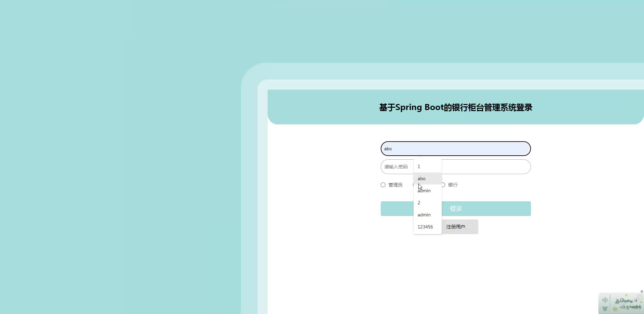
Task: Pick "1" from the autocomplete suggestions
Action: [428, 166]
